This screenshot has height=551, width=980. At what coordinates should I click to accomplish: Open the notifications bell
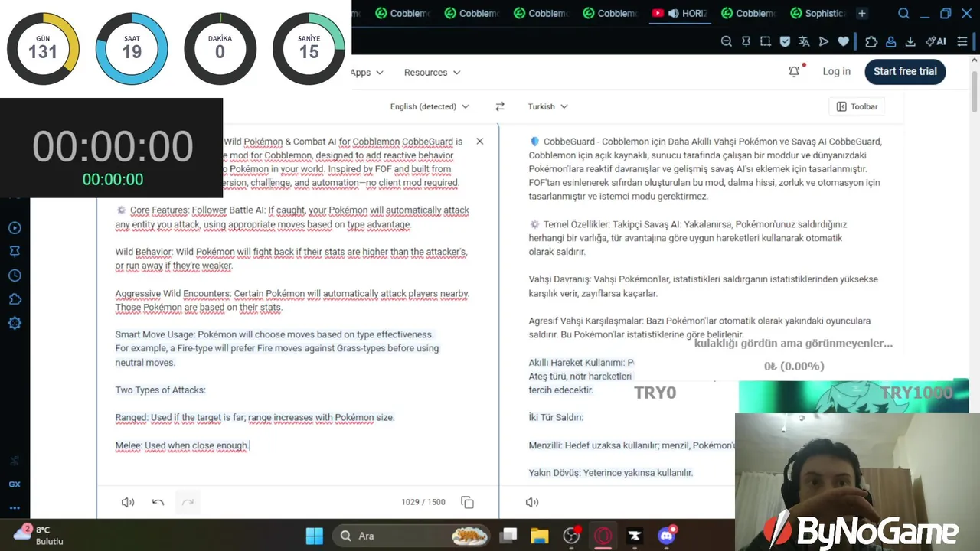pos(794,71)
